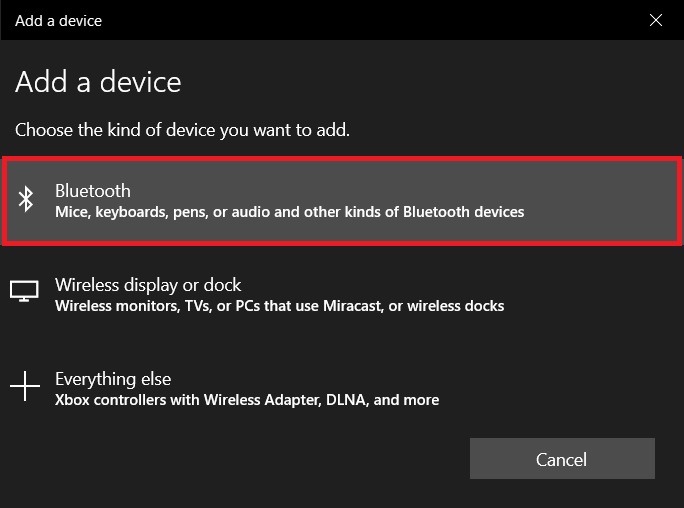Click the mice, keyboards, pens description text

coord(289,212)
